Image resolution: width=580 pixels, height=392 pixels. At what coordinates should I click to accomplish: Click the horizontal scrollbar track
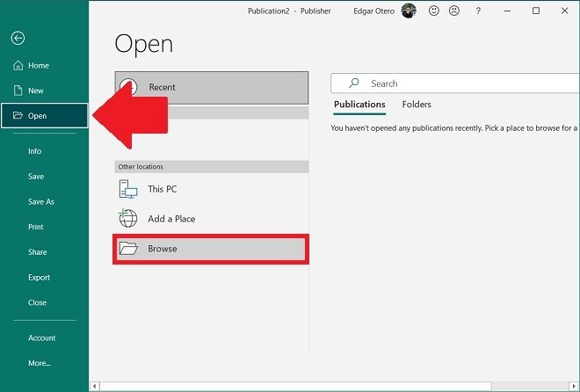[531, 386]
